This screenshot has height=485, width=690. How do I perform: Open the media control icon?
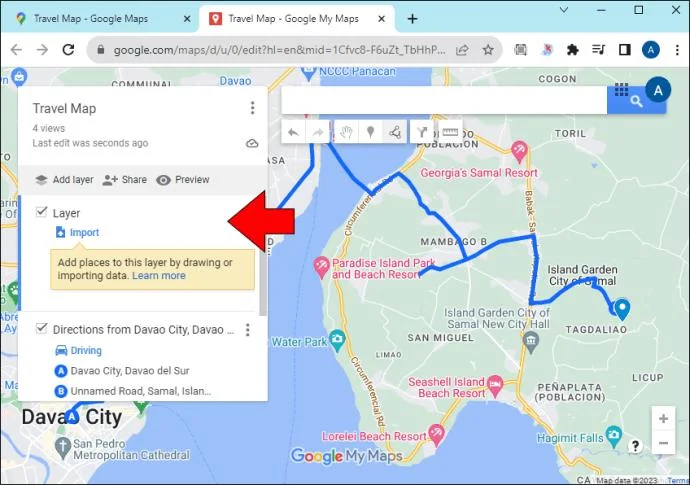click(598, 50)
